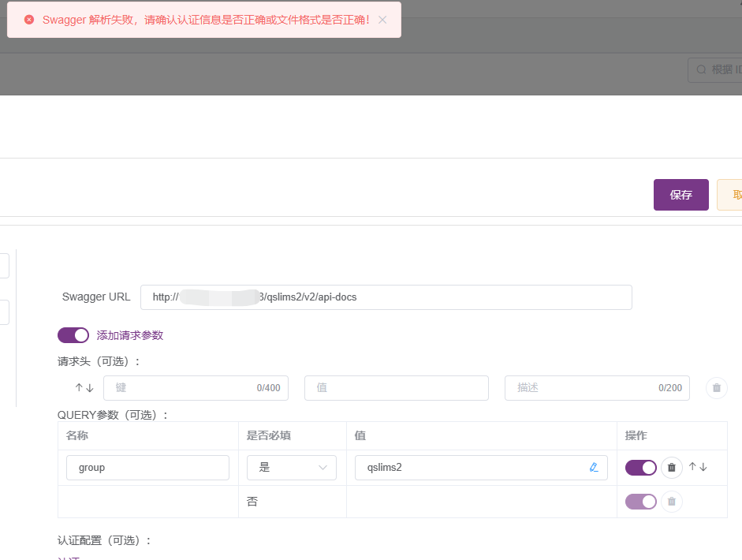Turn off the toggle in the group row
742x560 pixels.
(x=640, y=467)
